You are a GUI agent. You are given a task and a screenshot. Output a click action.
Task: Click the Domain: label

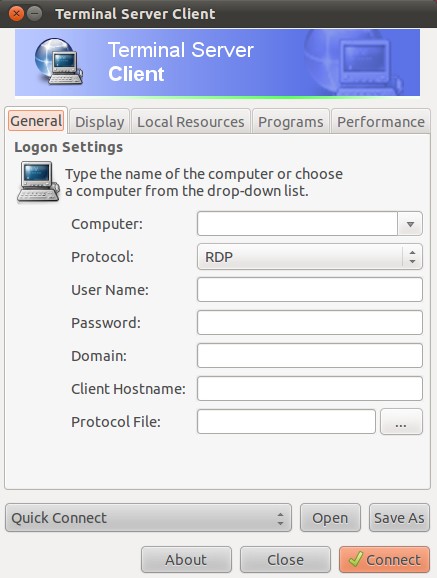pyautogui.click(x=99, y=356)
